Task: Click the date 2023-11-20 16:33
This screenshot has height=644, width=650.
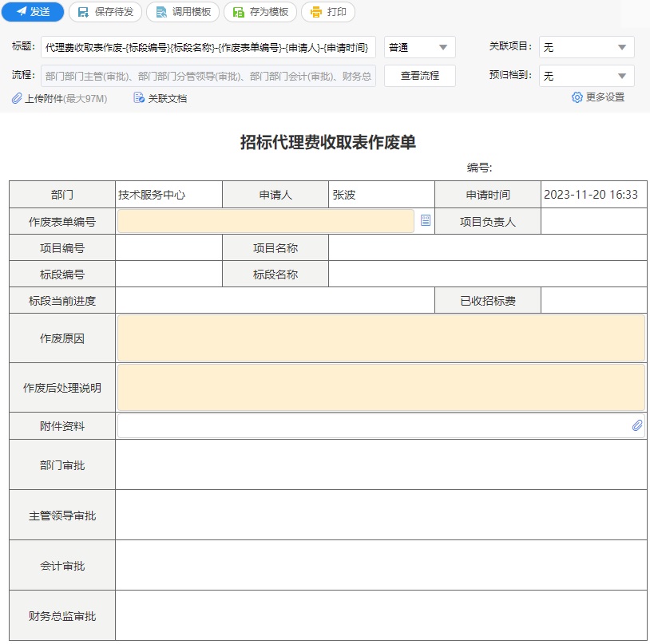Action: (591, 195)
